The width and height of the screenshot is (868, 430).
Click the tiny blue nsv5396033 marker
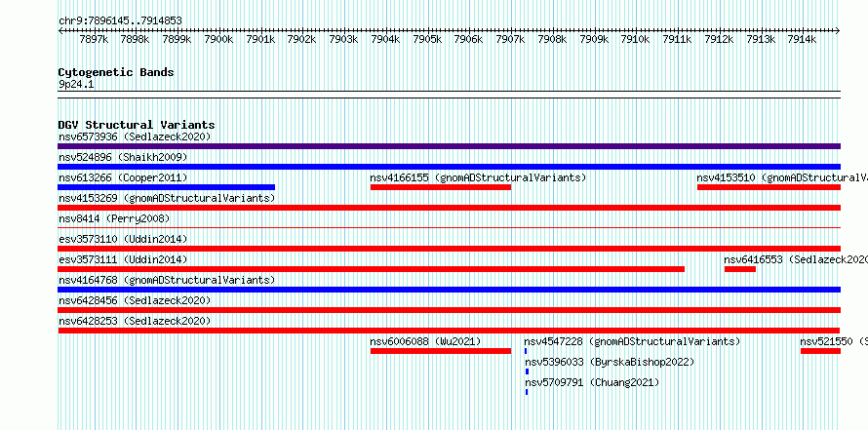pos(527,371)
